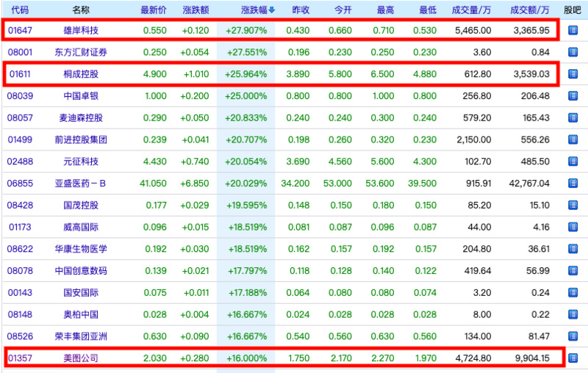The height and width of the screenshot is (373, 588).
Task: Open stock code 08078 link
Action: tap(20, 270)
